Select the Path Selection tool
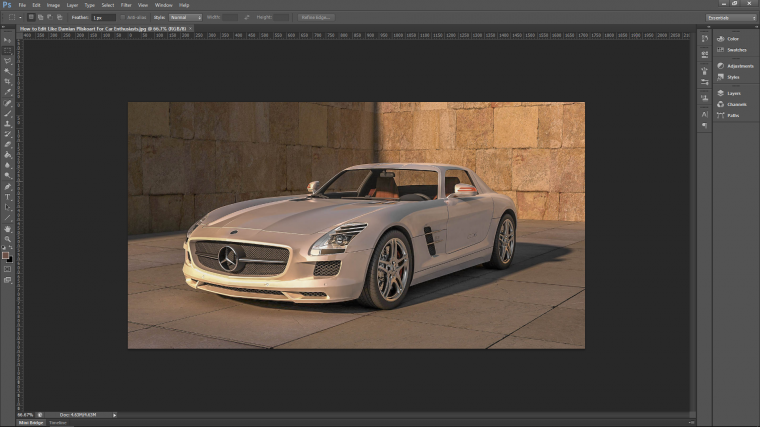 [7, 207]
